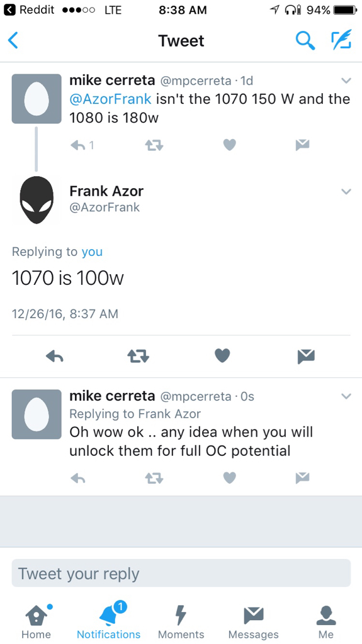Image resolution: width=362 pixels, height=644 pixels.
Task: Open the Messages tab
Action: [253, 621]
